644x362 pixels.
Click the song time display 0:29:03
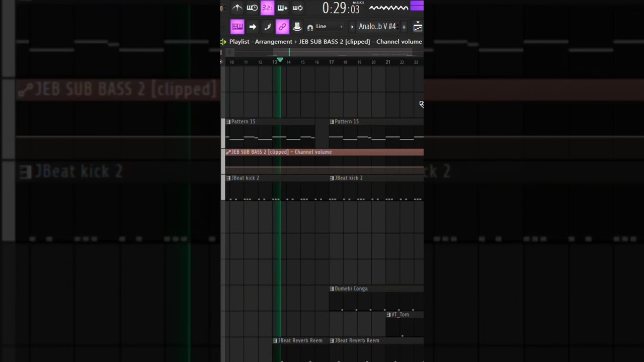coord(341,9)
